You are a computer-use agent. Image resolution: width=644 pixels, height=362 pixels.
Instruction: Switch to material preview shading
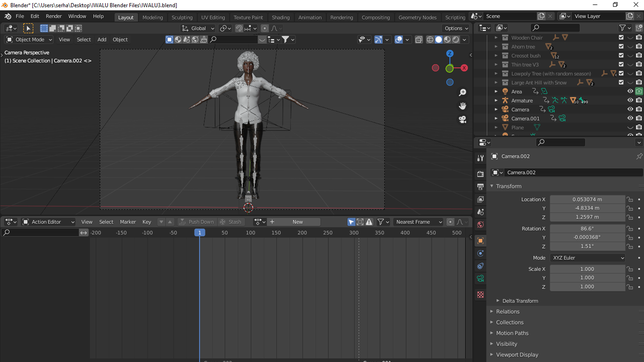[447, 40]
